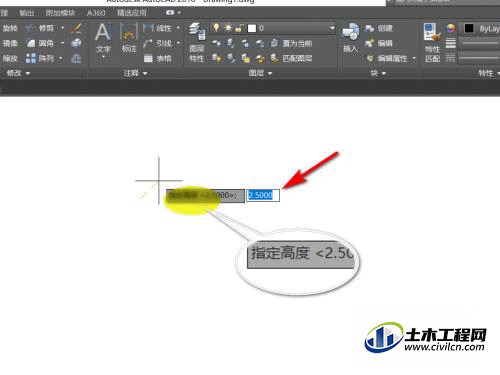
Task: Click the ribbon minimize toggle button
Action: click(170, 12)
